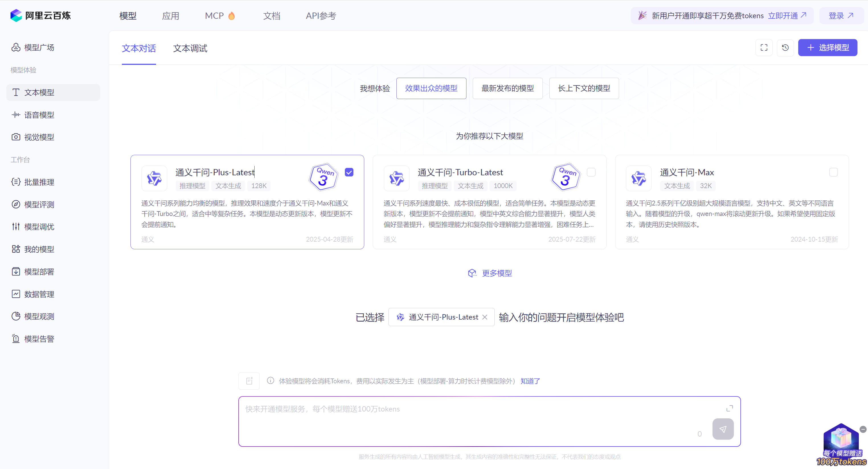Viewport: 868px width, 469px height.
Task: Open the MCP top menu
Action: pyautogui.click(x=214, y=16)
